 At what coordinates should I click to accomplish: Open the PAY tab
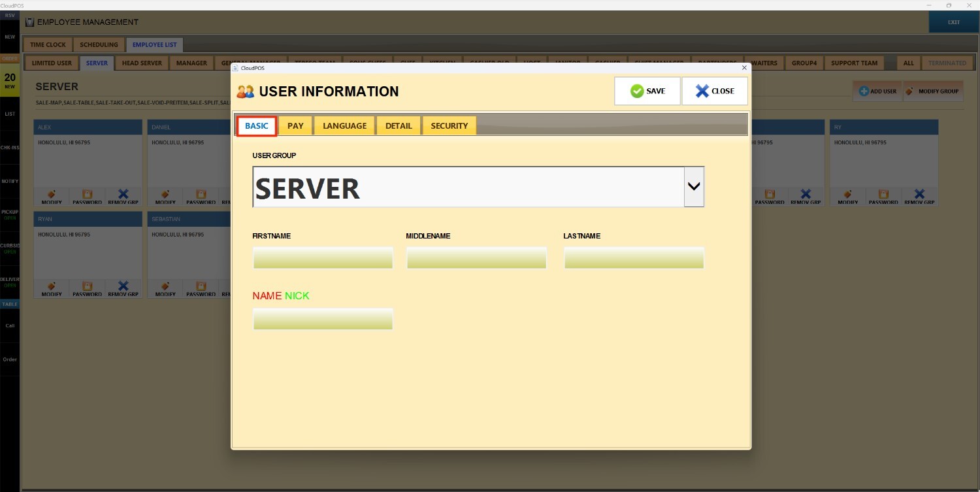click(x=295, y=125)
